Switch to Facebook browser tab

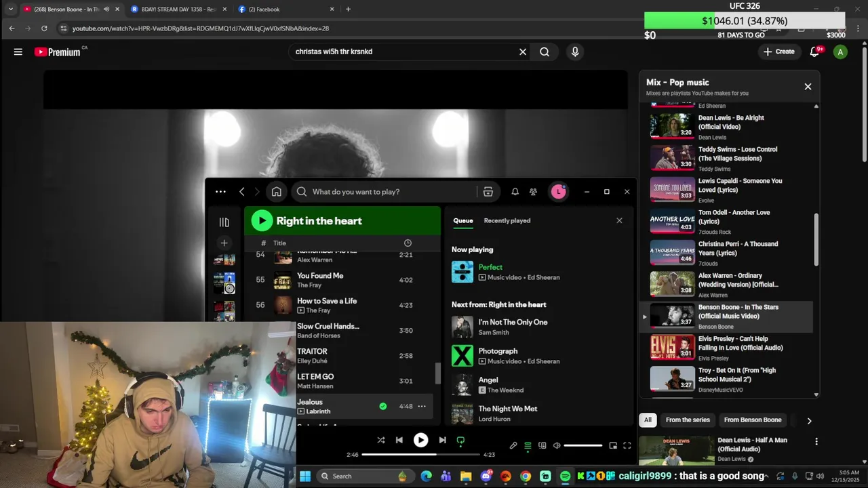[285, 9]
